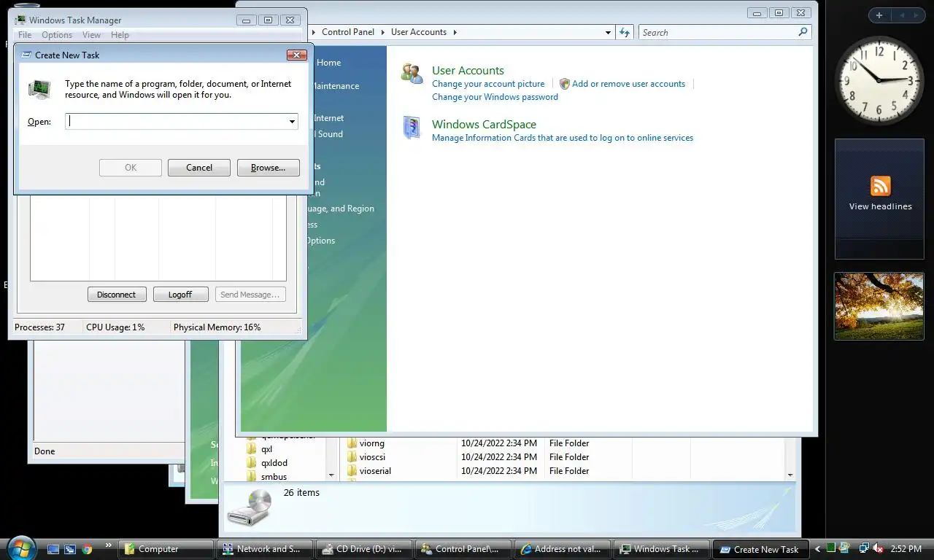Switch to Control Panel taskbar button
Image resolution: width=934 pixels, height=560 pixels.
tap(465, 549)
